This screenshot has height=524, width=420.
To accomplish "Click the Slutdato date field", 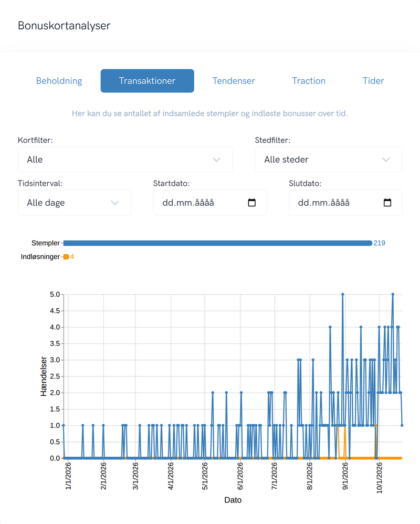I will [345, 203].
